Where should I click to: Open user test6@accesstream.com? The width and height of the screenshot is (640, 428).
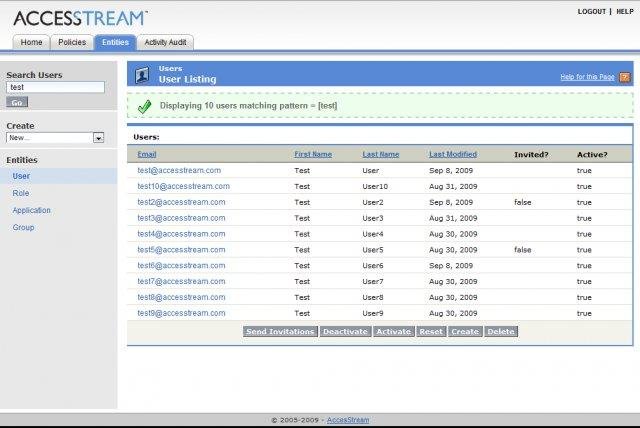tap(181, 265)
